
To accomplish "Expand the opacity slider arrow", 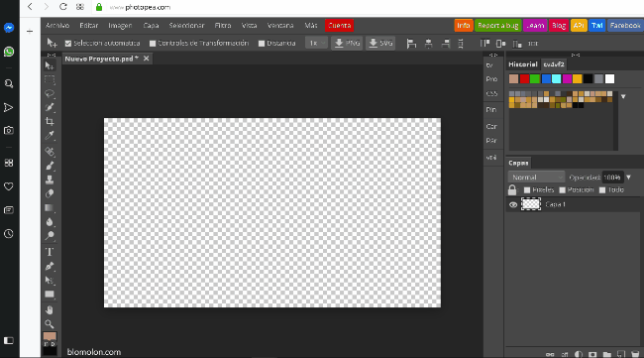I will [628, 178].
